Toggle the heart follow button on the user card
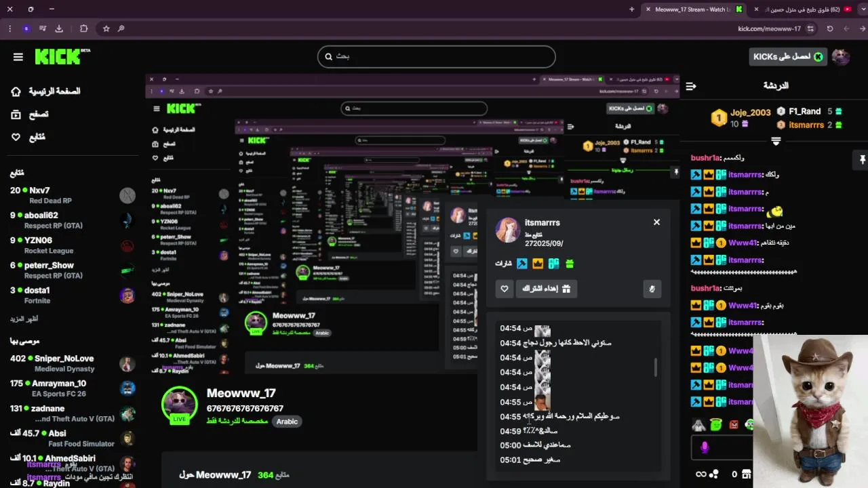The image size is (868, 488). point(505,289)
